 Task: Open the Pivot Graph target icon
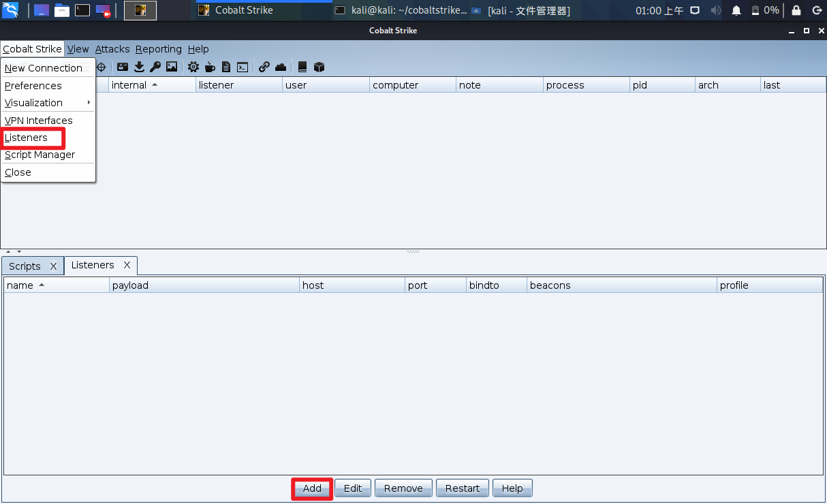click(x=102, y=67)
